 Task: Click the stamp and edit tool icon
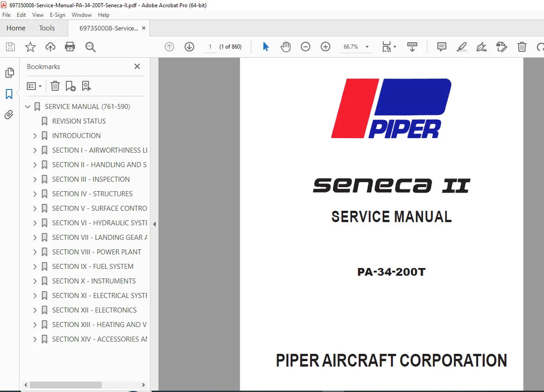point(502,47)
